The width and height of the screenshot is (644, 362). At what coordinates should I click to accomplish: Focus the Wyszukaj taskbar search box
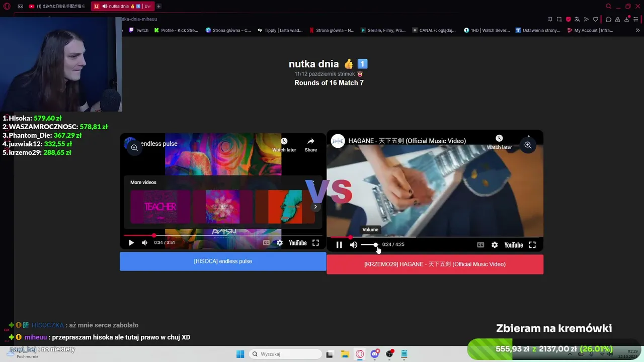[285, 354]
